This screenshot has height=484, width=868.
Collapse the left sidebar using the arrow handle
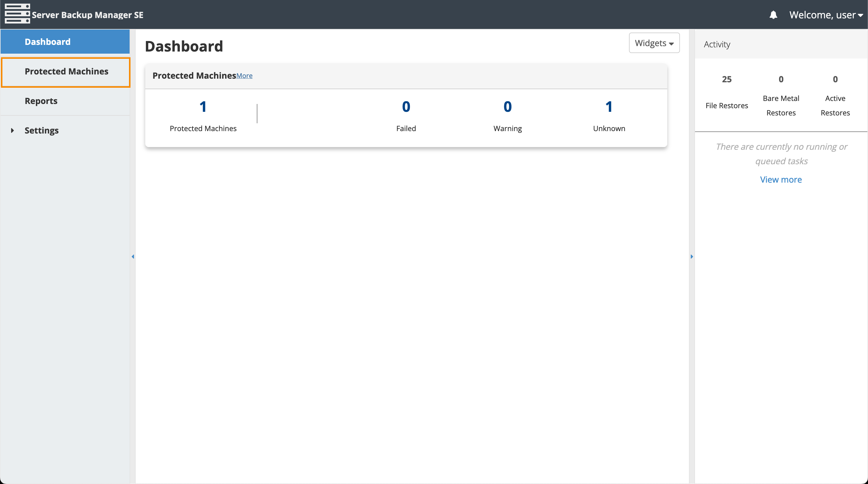pos(133,257)
